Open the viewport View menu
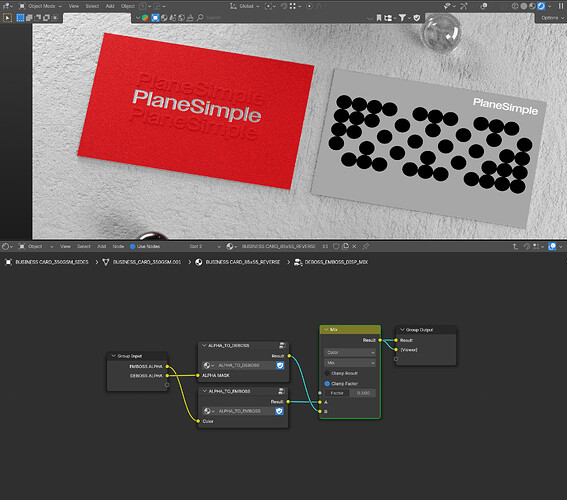 point(74,6)
